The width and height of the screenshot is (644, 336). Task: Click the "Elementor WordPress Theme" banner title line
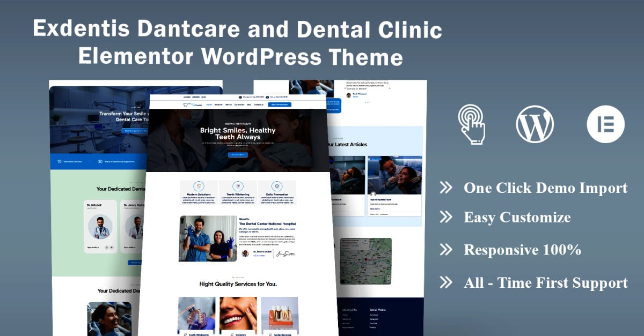[x=240, y=56]
